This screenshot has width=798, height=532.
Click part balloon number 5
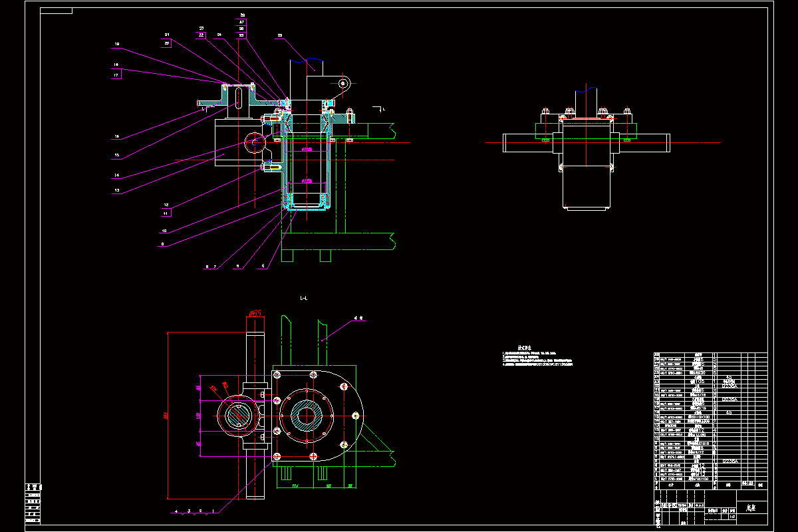point(263,266)
